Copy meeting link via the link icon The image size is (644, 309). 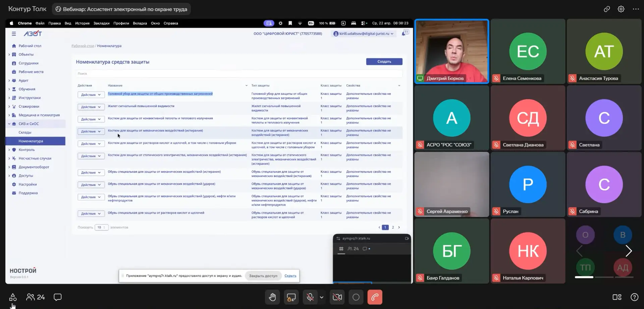coord(607,9)
